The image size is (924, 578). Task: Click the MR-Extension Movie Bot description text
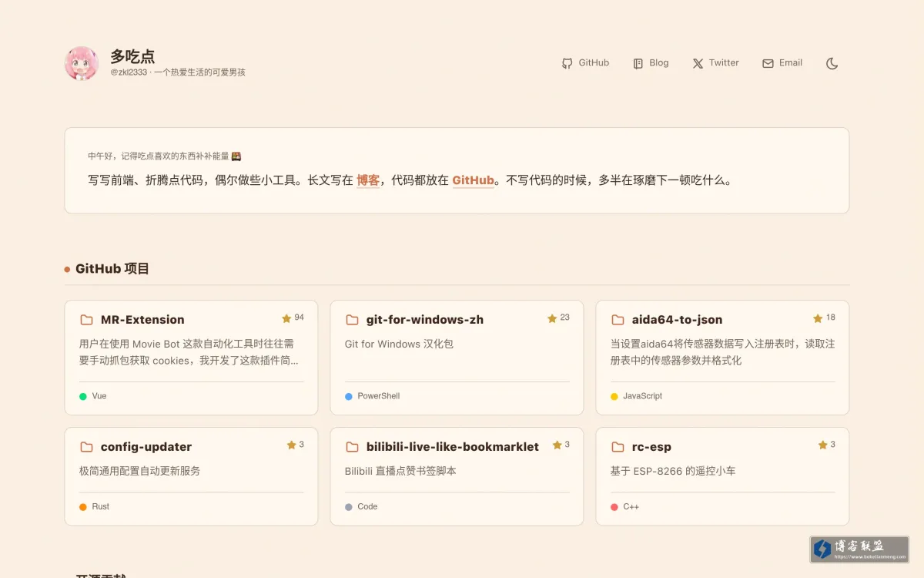(189, 352)
